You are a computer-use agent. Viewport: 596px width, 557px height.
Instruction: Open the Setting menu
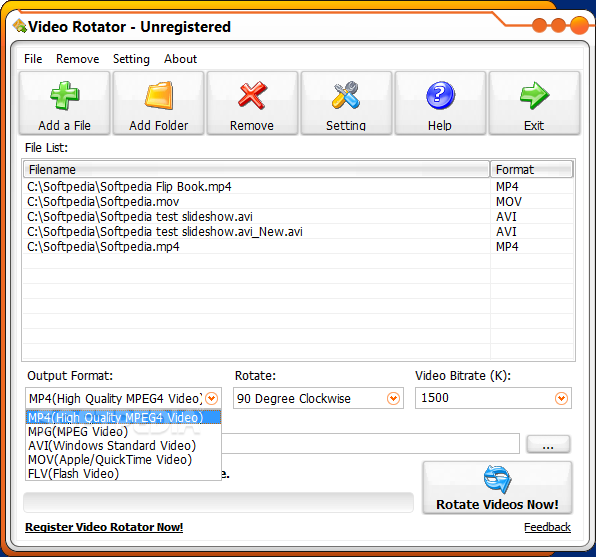click(131, 59)
